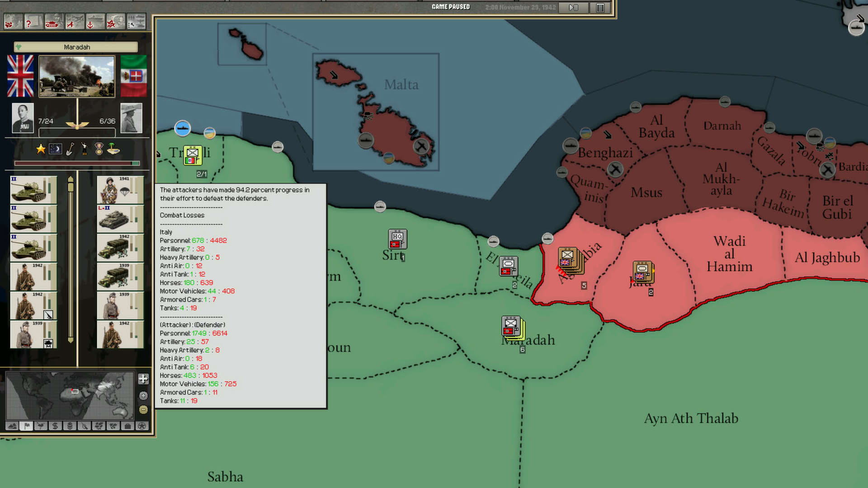
Task: Select the unit stack in Maradah
Action: tap(513, 328)
